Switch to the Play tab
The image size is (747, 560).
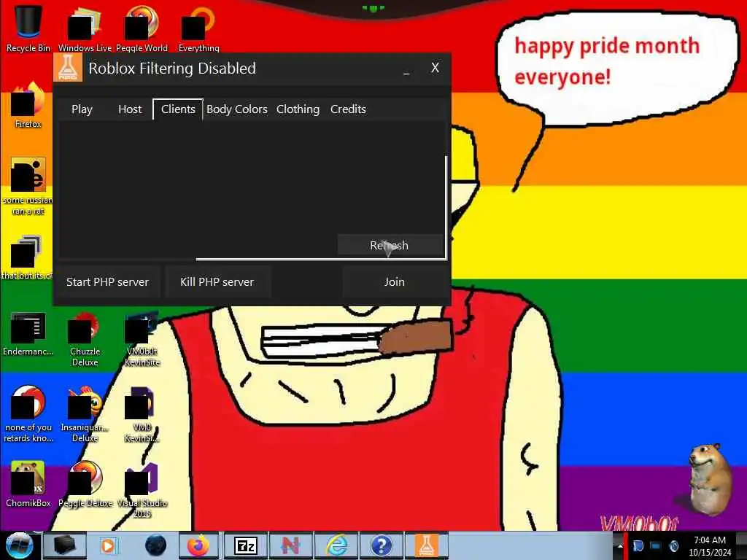click(82, 109)
